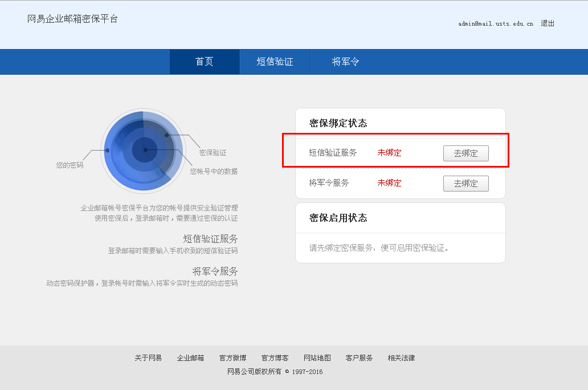The height and width of the screenshot is (390, 588).
Task: Open the 相关法律 footer link
Action: point(401,358)
